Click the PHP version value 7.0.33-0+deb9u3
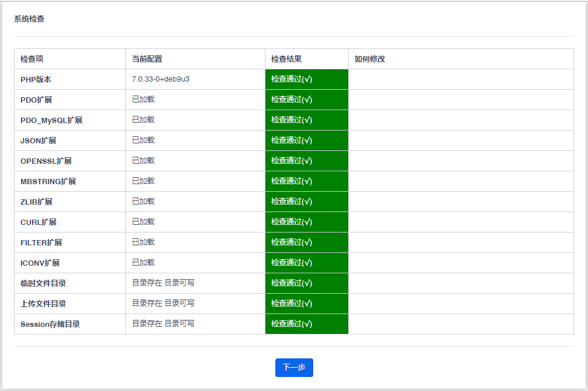The width and height of the screenshot is (588, 391). point(160,79)
